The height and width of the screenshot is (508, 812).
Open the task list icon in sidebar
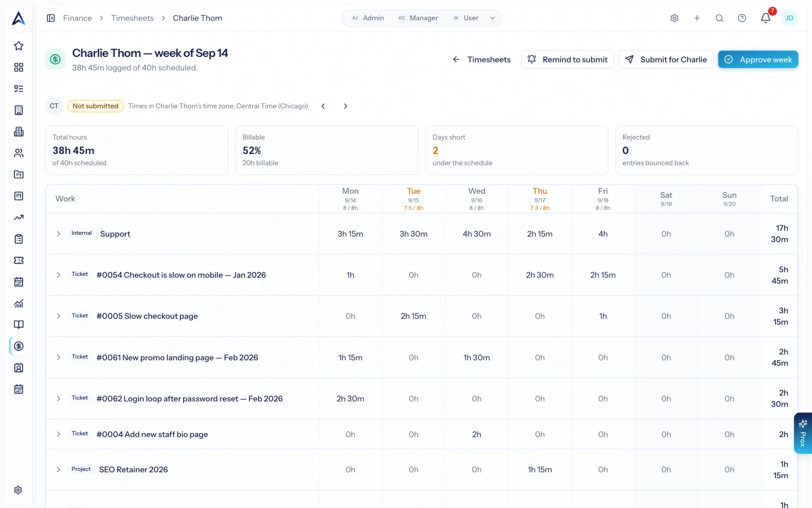pyautogui.click(x=18, y=89)
